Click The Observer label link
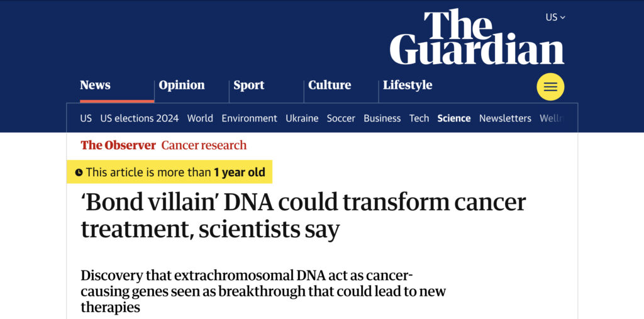Image resolution: width=644 pixels, height=319 pixels. 118,145
